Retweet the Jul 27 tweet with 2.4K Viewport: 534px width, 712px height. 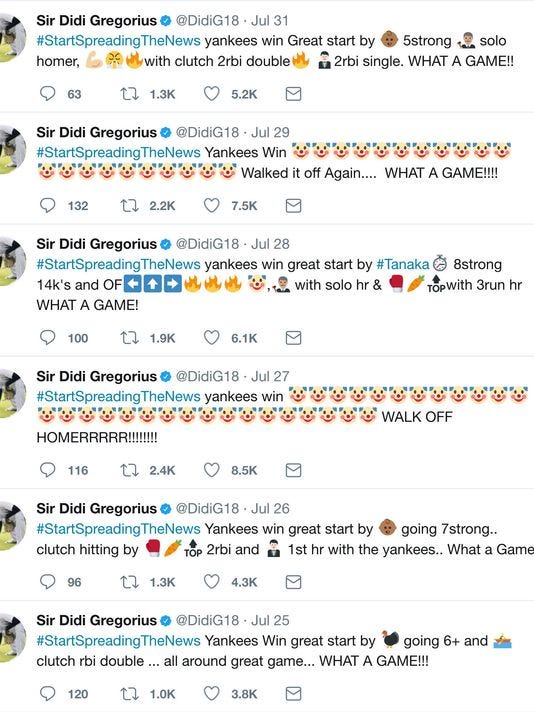[129, 470]
